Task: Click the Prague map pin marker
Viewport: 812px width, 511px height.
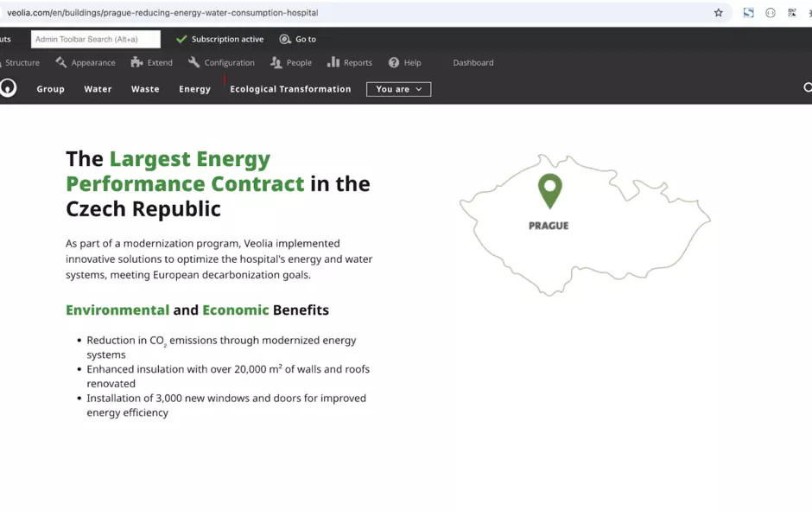Action: point(549,189)
